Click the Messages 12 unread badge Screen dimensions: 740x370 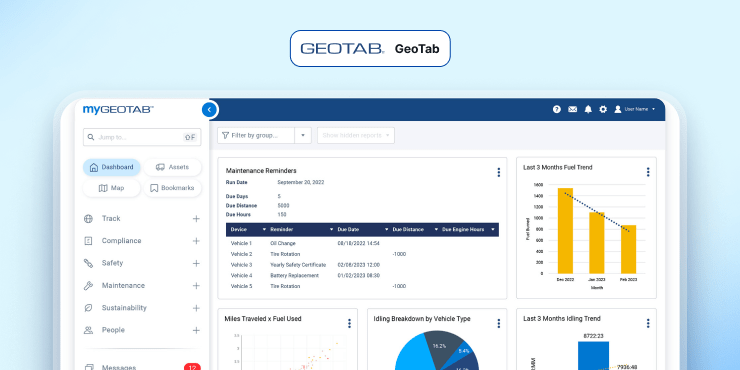(192, 367)
